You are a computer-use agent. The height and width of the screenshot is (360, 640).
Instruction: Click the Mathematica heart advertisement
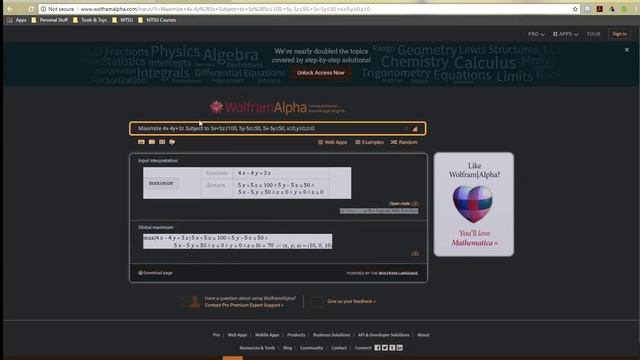coord(473,204)
